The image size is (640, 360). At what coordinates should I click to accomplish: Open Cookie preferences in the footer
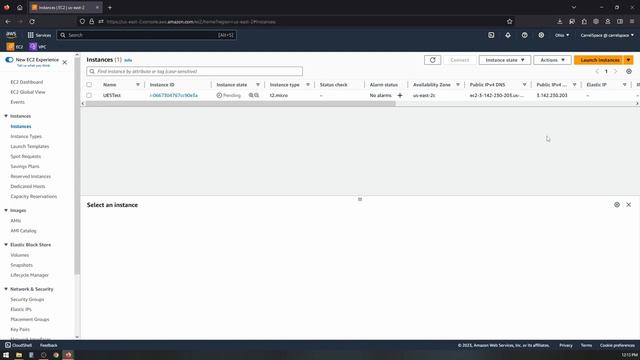pos(617,345)
